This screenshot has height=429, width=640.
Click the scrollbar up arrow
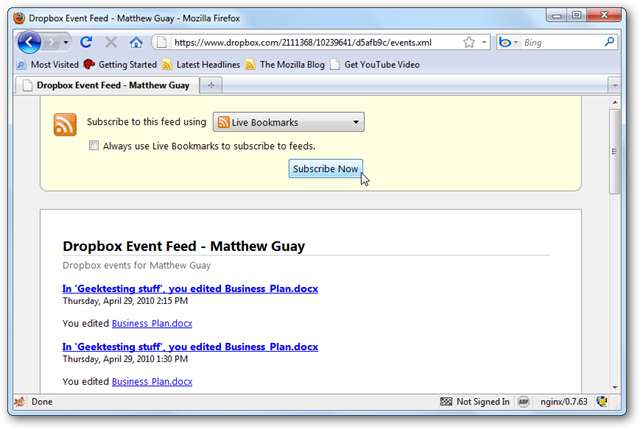(615, 102)
